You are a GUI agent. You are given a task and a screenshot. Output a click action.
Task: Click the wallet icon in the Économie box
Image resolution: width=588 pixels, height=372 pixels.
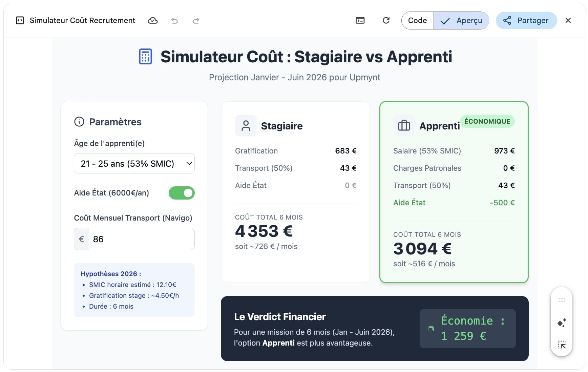[x=431, y=329]
